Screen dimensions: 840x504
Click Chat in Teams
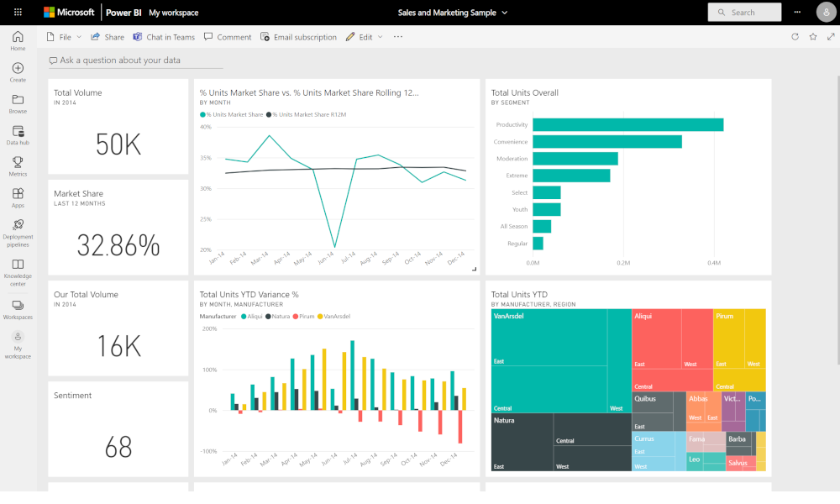tap(164, 37)
